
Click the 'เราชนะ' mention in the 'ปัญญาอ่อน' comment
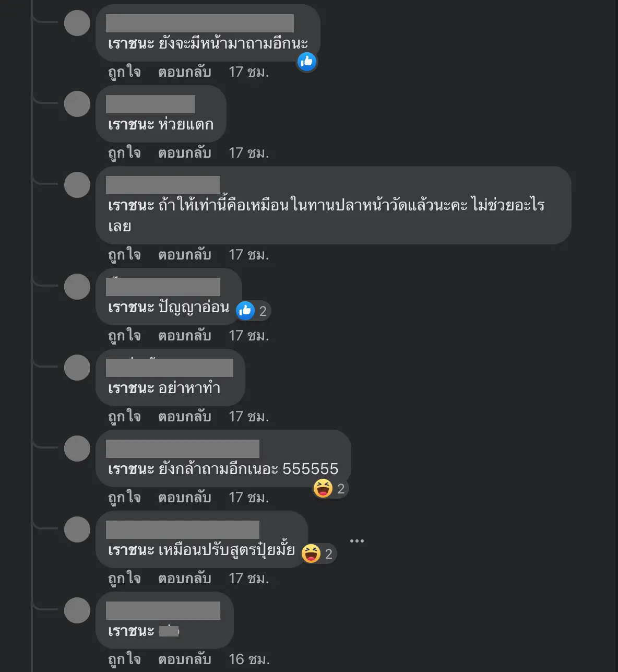(131, 308)
